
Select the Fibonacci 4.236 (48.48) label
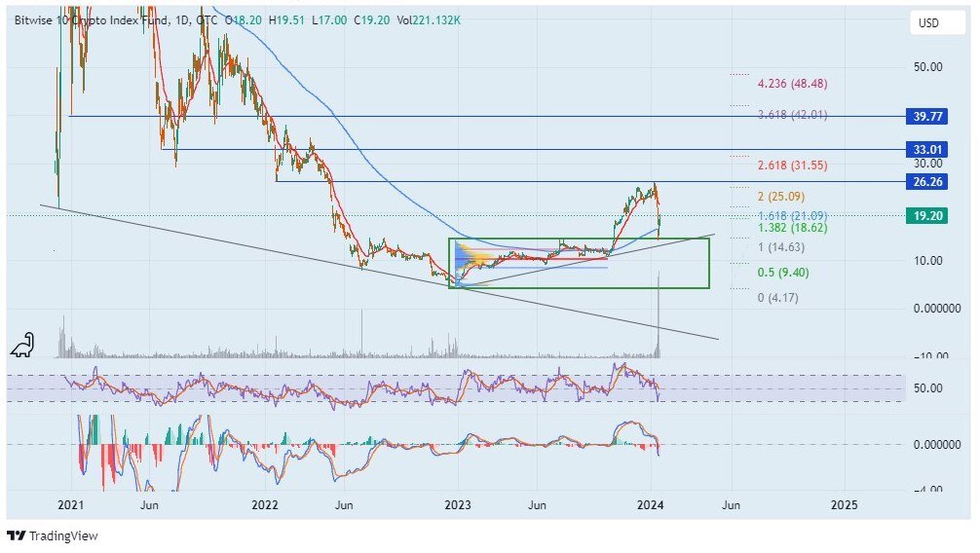click(793, 83)
